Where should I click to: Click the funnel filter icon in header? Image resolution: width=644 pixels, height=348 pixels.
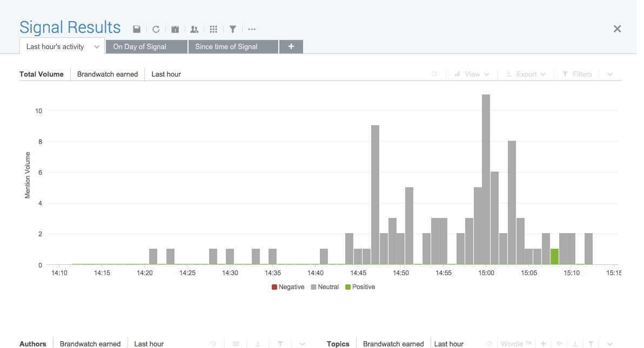pyautogui.click(x=232, y=29)
